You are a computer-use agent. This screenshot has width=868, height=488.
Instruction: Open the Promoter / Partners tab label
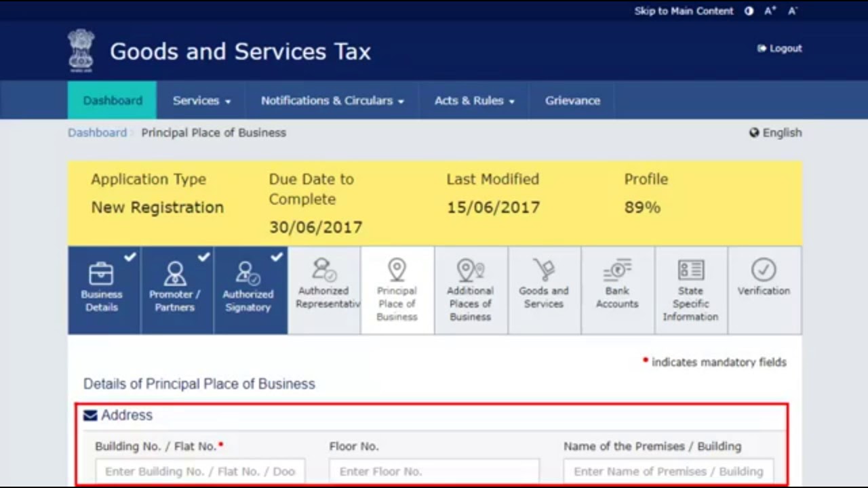[175, 301]
